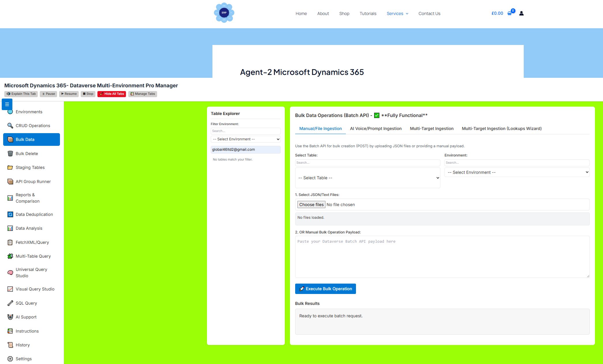Click the shopping cart icon
This screenshot has width=603, height=364.
510,13
